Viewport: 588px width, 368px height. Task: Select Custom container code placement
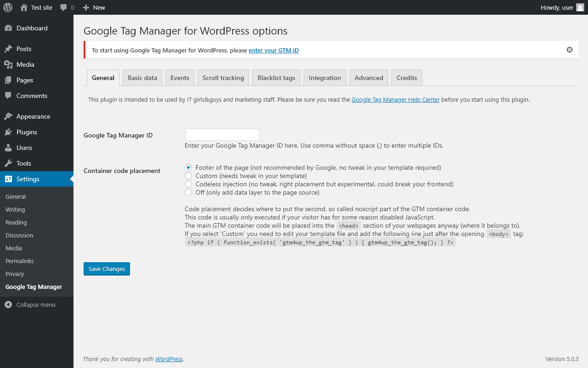tap(188, 176)
